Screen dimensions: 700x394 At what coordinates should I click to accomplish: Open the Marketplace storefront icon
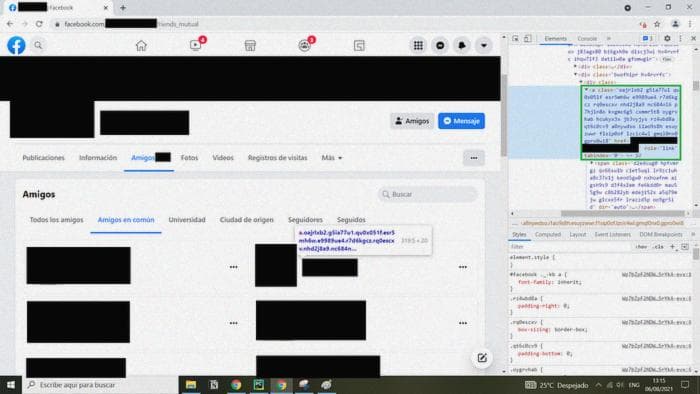point(250,45)
